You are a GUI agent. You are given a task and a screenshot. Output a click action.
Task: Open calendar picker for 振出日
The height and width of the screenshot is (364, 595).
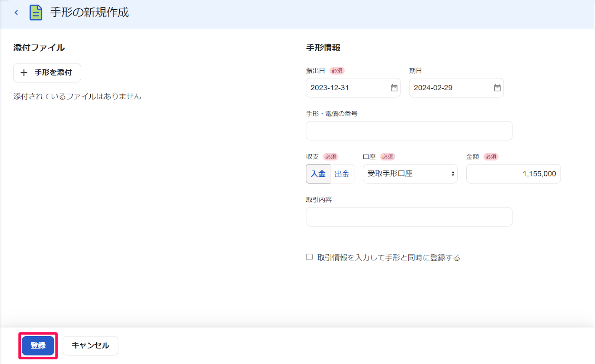(394, 88)
